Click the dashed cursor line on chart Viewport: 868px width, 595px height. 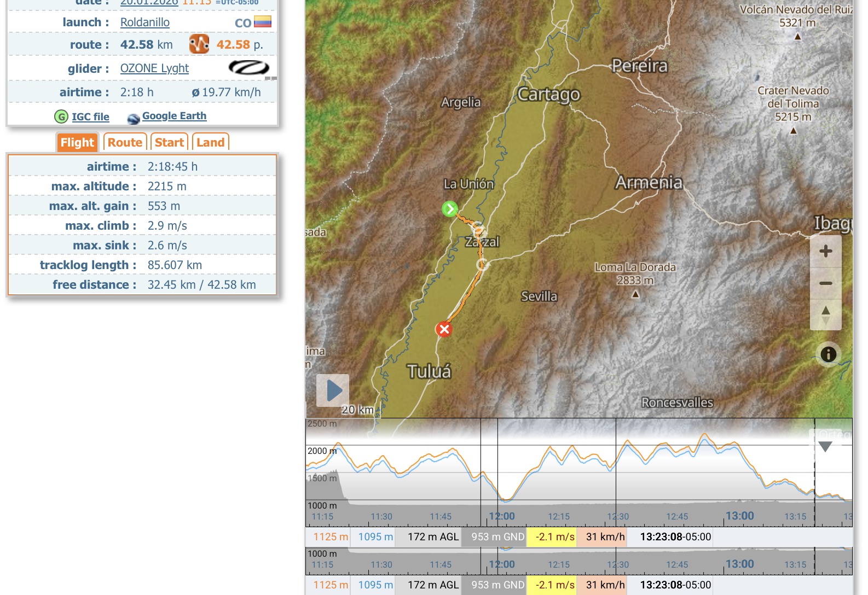(814, 473)
